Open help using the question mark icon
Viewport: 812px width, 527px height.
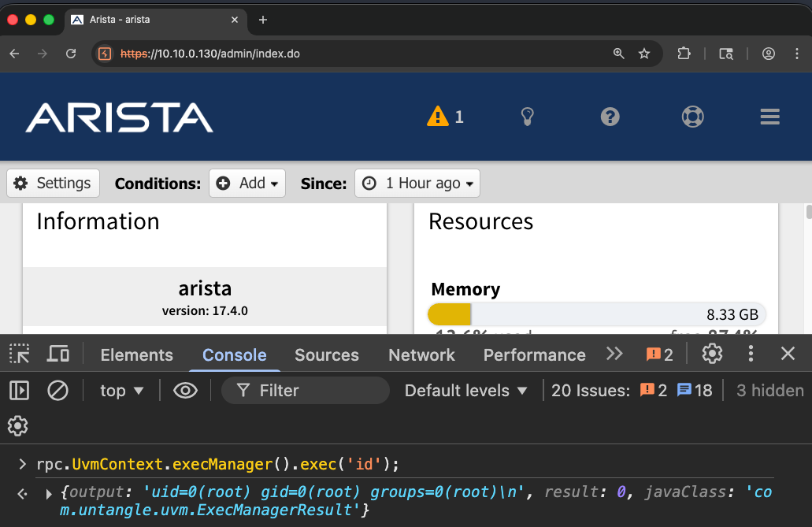coord(610,116)
